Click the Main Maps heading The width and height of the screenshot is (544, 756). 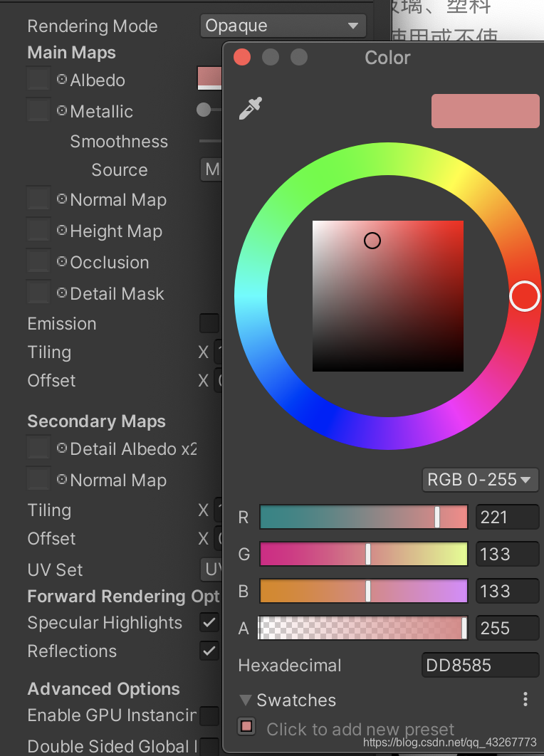[x=71, y=52]
